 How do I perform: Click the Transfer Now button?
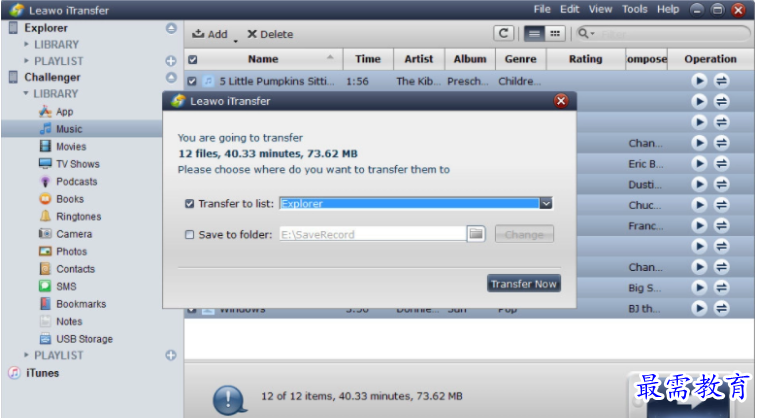(524, 284)
